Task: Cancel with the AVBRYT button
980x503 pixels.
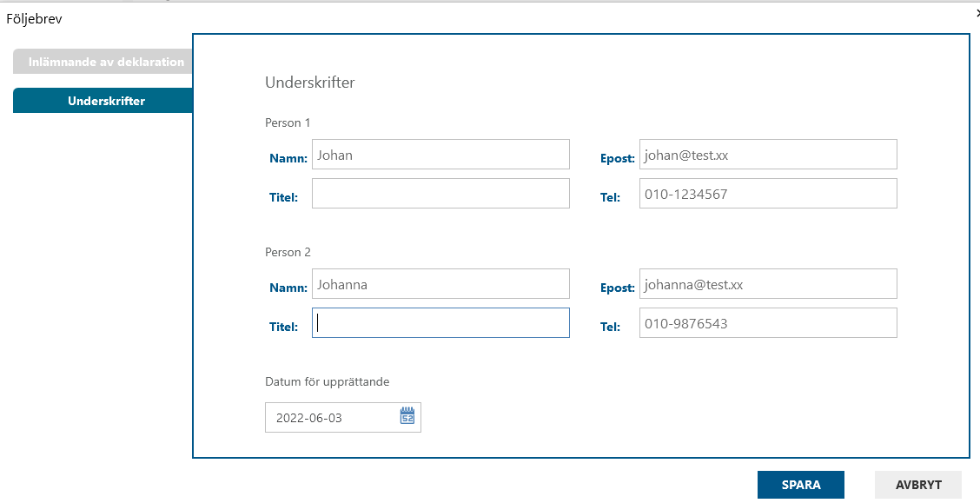Action: click(x=918, y=485)
